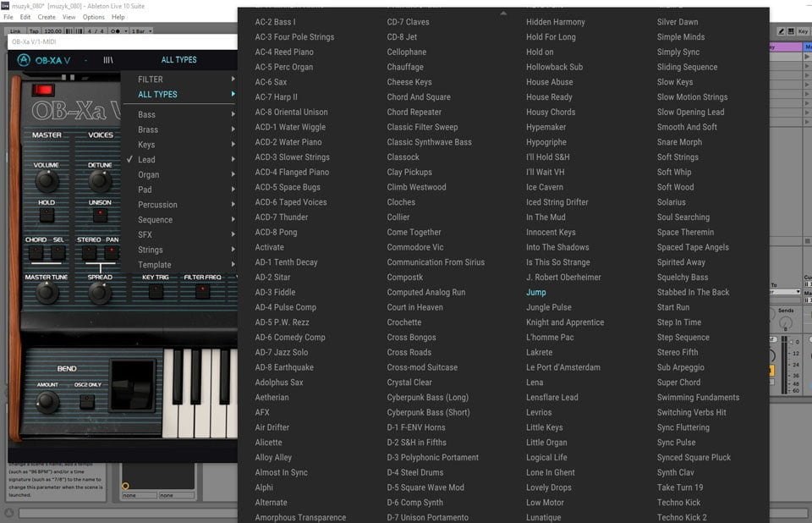Select the Classic Synthwave Bass preset
812x523 pixels.
point(430,142)
